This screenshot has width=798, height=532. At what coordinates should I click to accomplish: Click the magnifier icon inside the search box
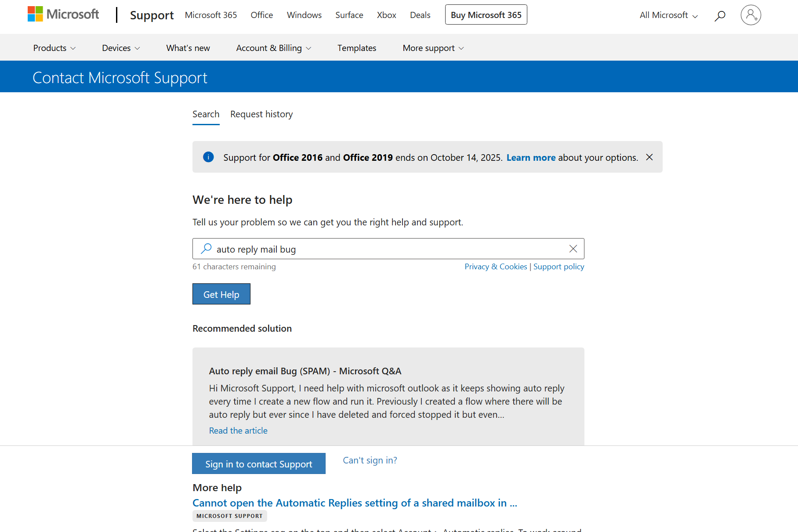[x=206, y=249]
